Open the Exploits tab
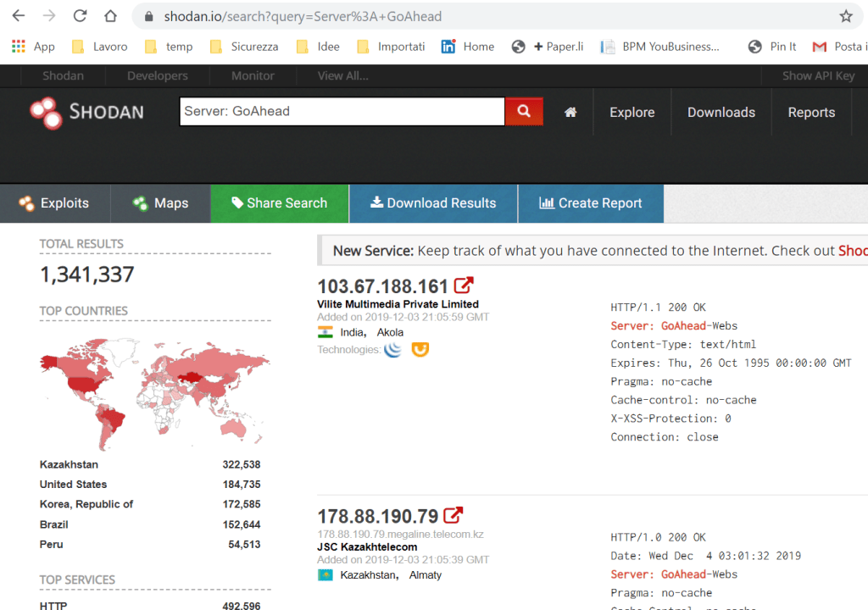The image size is (868, 610). (x=55, y=203)
